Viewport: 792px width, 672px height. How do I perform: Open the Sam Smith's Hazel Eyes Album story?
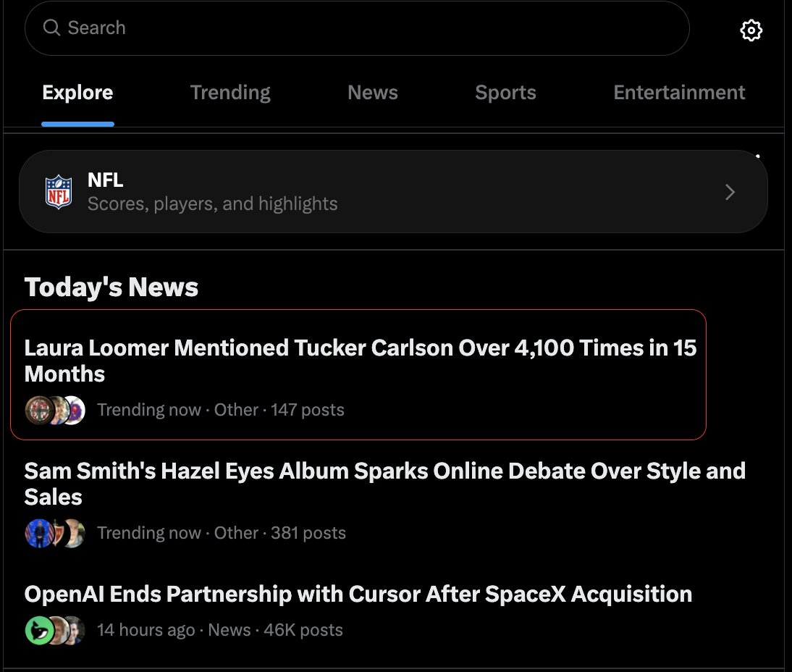pos(385,484)
